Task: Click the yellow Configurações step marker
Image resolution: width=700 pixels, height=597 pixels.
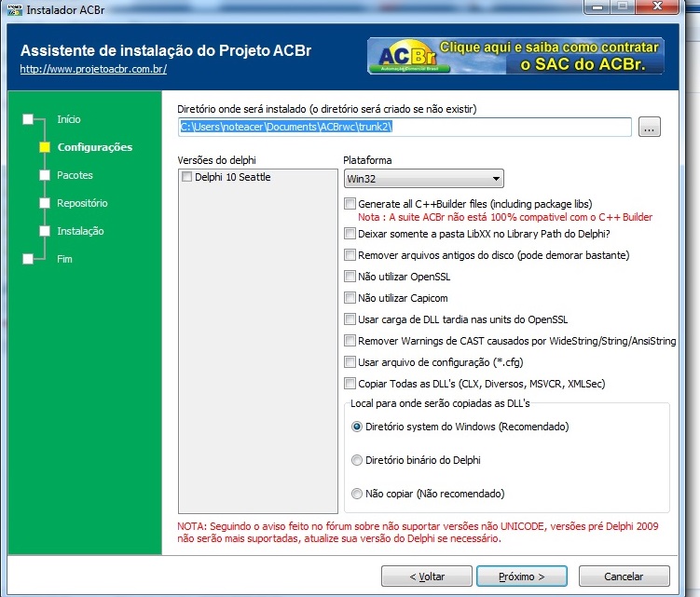Action: tap(45, 147)
